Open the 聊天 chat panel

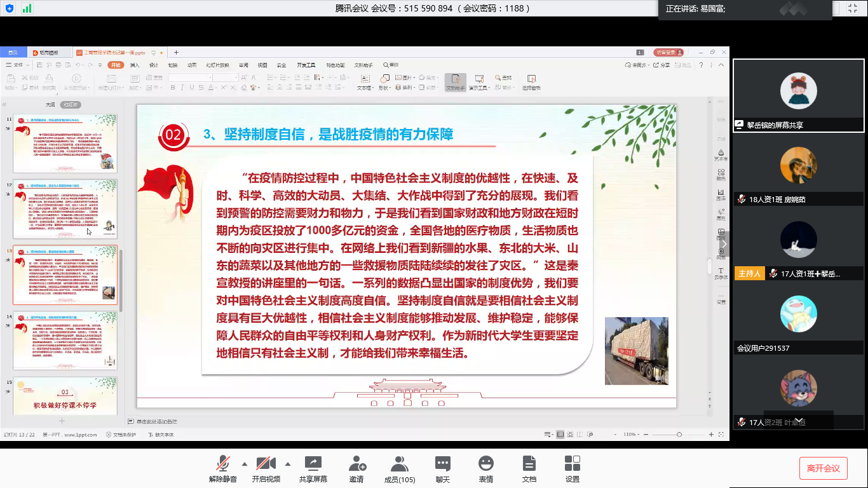point(443,467)
